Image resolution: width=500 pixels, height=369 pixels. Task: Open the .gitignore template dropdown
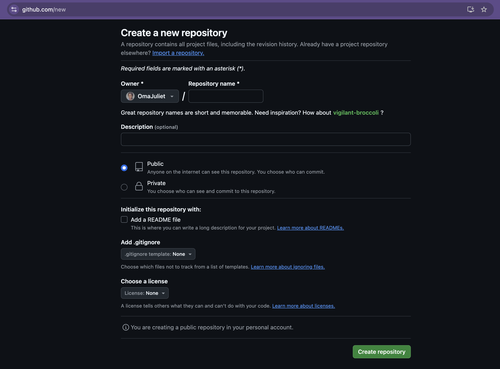(158, 254)
